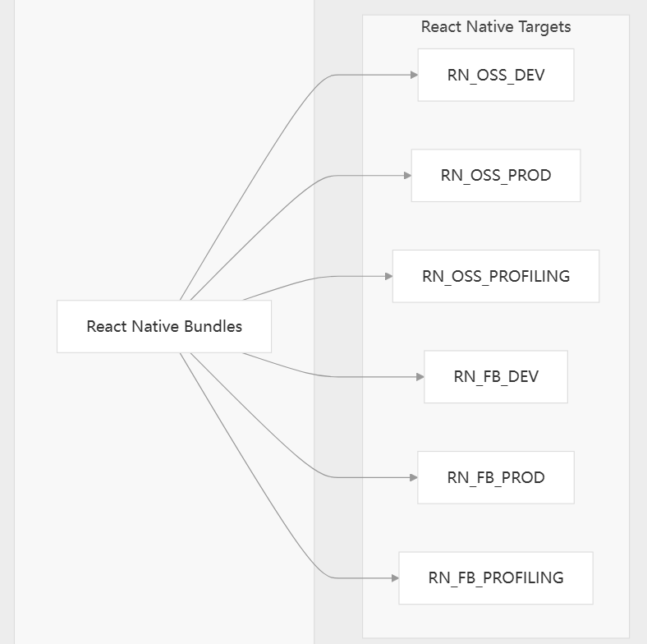Screen dimensions: 647x644
Task: Select the arrowhead touching RN_OSS_PROFILING
Action: 388,276
